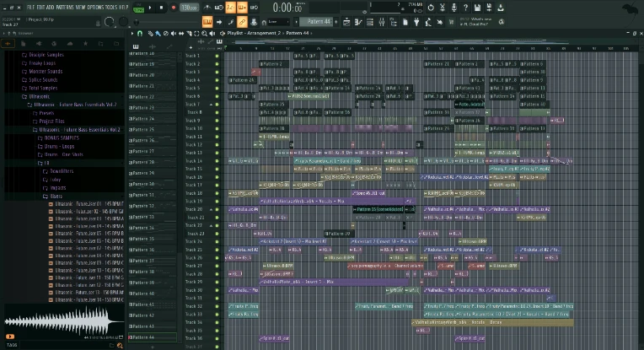The image size is (644, 350).
Task: Click the 130 tempo display
Action: coord(189,8)
